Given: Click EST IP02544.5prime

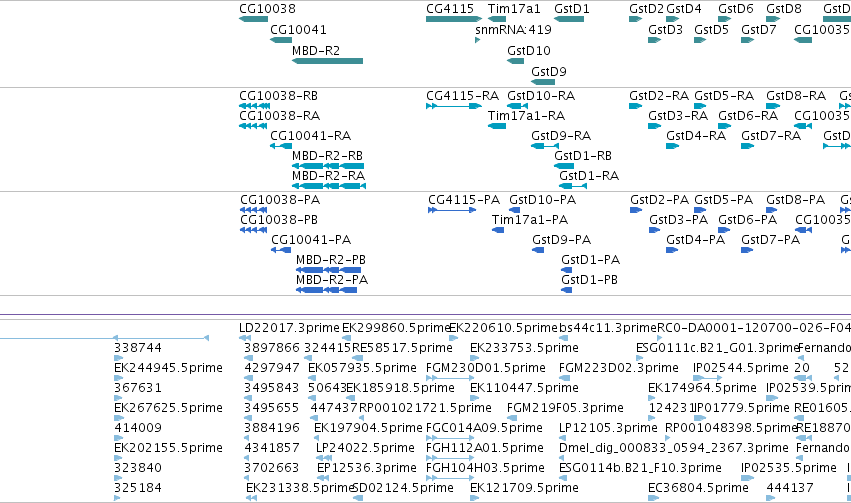Looking at the screenshot, I should coord(741,368).
